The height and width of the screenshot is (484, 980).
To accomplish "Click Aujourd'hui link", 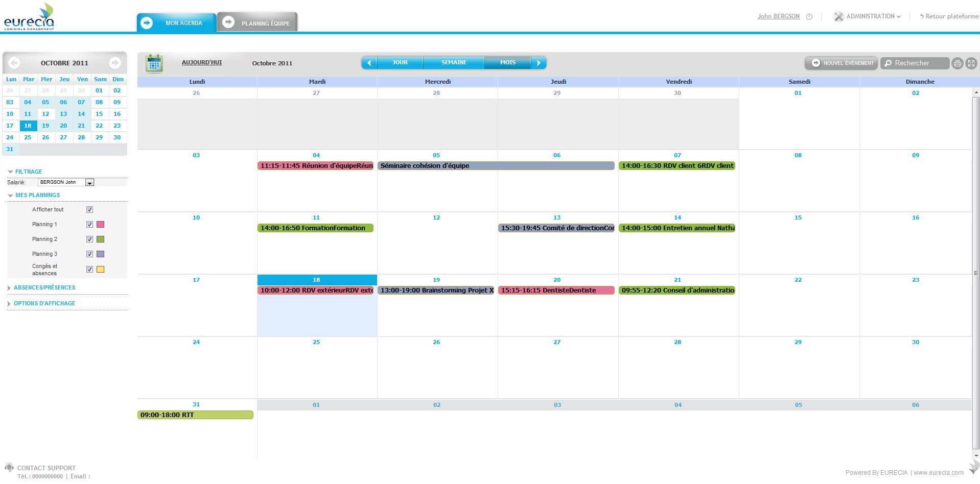I will click(x=202, y=62).
